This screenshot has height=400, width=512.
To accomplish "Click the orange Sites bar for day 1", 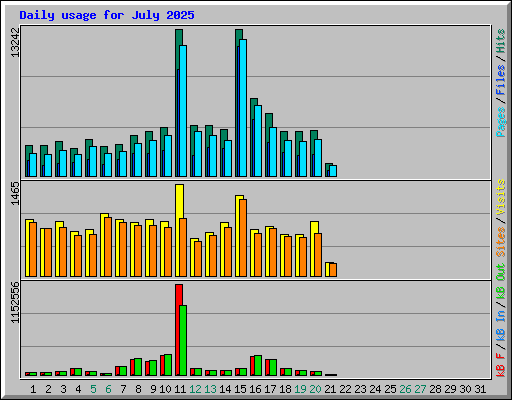I will (33, 249).
